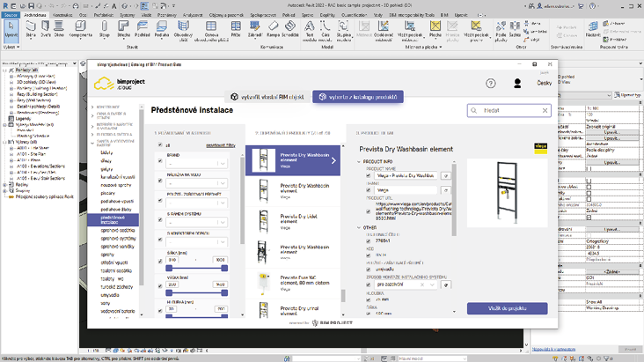Screen dimensions: 644x362
Task: Uncheck the PRODUCT NAME checkbox
Action: (x=368, y=176)
